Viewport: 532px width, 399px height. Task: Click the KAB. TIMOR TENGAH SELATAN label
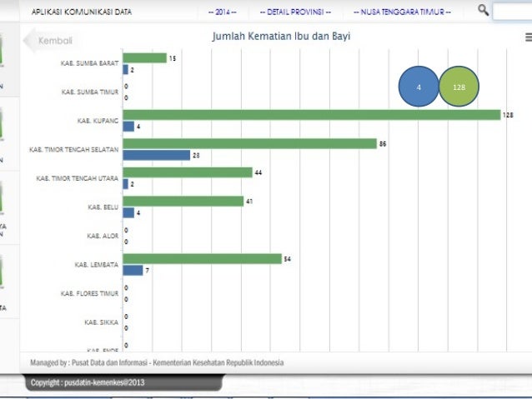click(x=74, y=149)
